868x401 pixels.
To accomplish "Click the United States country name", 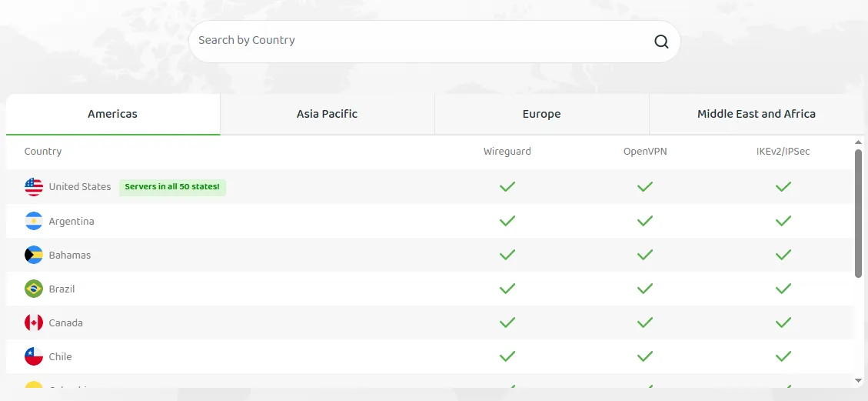I will [x=80, y=187].
